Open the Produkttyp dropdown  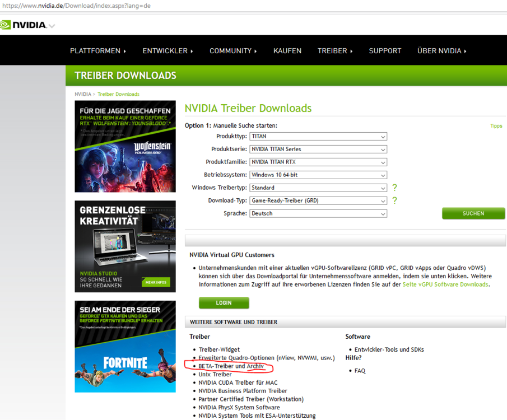coord(318,137)
